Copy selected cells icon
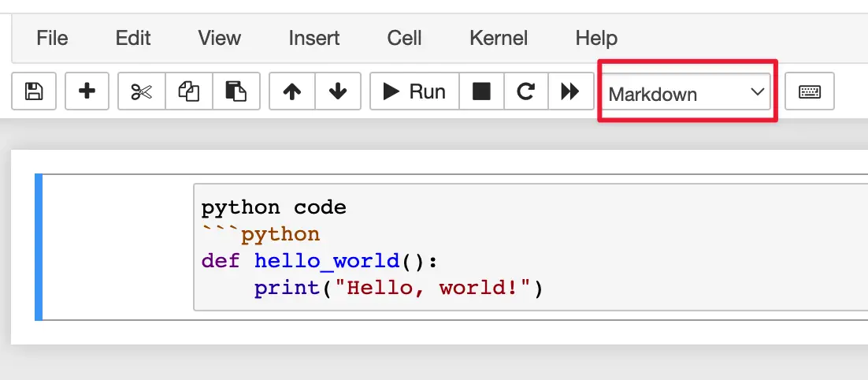The width and height of the screenshot is (868, 380). pos(189,91)
